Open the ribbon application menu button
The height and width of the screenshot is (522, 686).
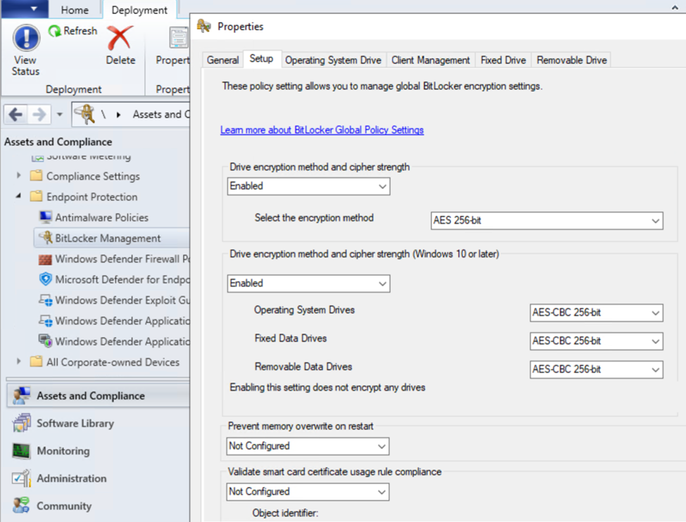[x=24, y=9]
